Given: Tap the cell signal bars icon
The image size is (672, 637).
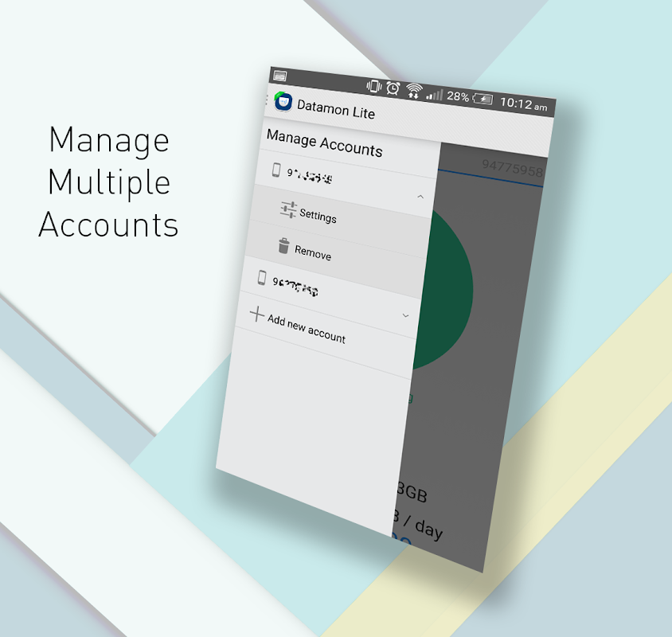Looking at the screenshot, I should 434,95.
